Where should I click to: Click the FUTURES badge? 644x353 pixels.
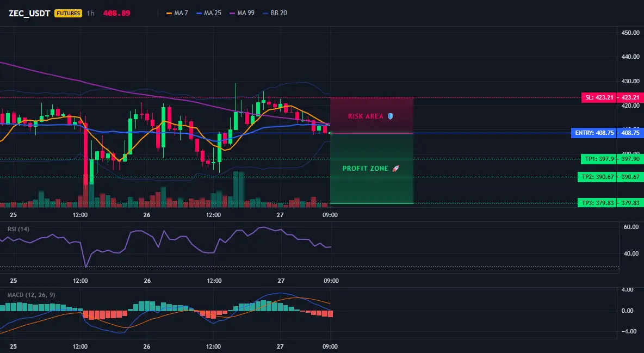click(x=68, y=13)
